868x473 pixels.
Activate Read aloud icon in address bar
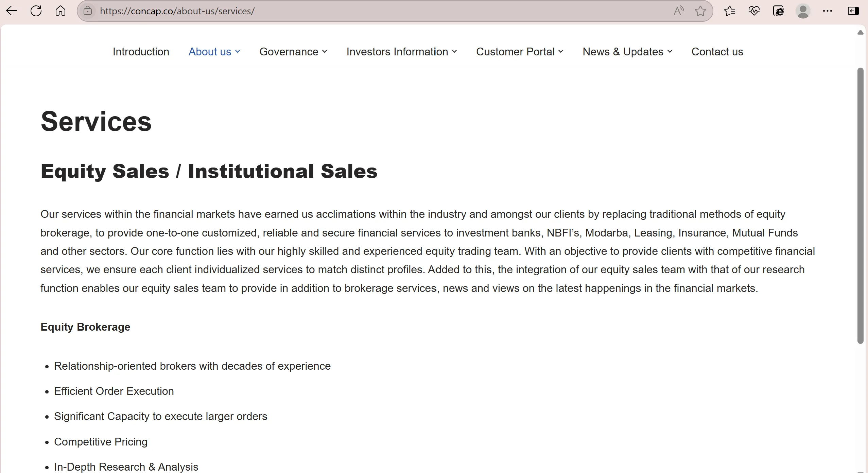click(x=679, y=11)
